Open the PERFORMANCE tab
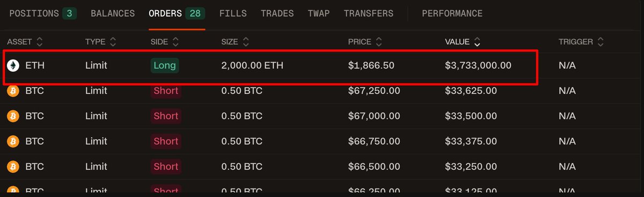Screen dimensions: 644x197 [x=452, y=13]
